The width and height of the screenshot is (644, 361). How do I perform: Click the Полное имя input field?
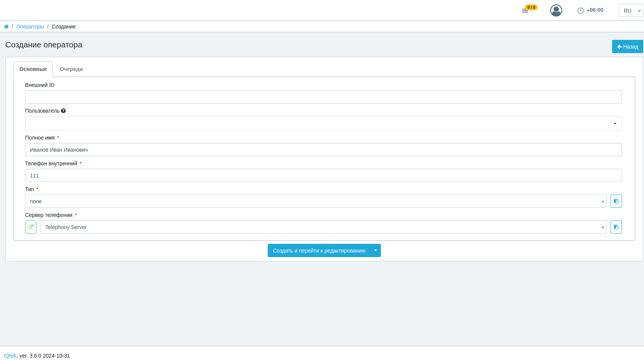tap(324, 150)
